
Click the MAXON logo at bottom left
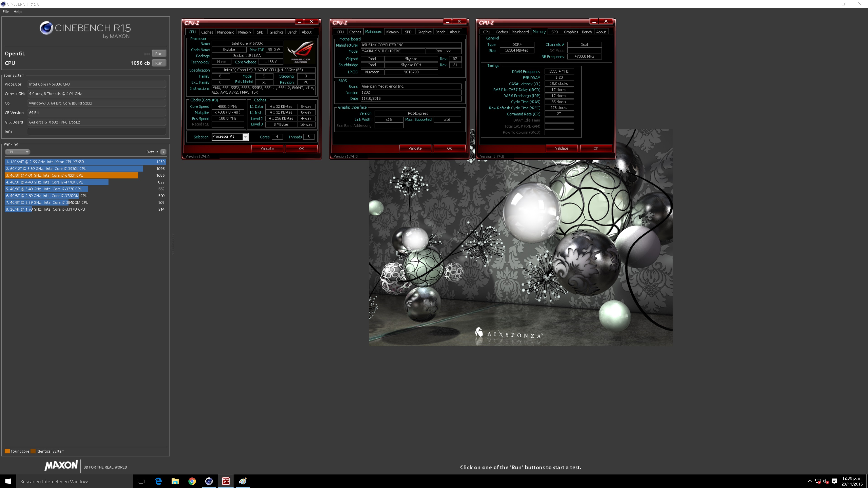[x=61, y=466]
